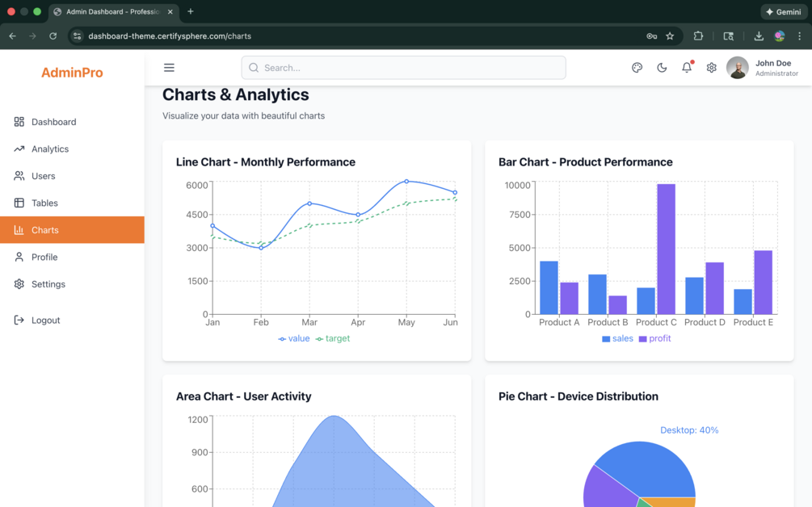Viewport: 812px width, 507px height.
Task: Open password key icon in address bar
Action: (651, 36)
